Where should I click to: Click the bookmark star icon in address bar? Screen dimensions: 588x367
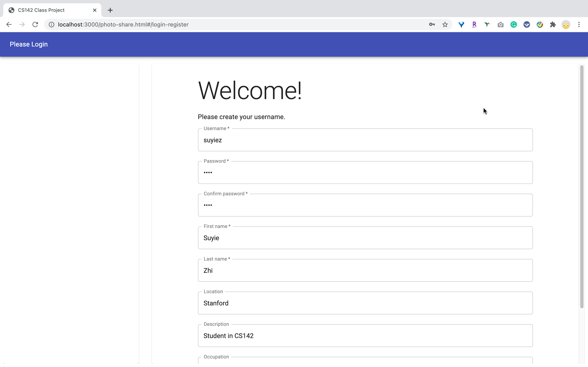tap(445, 24)
